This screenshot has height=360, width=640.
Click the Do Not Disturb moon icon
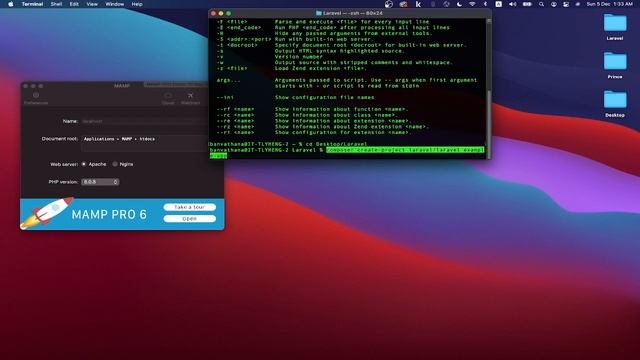459,4
